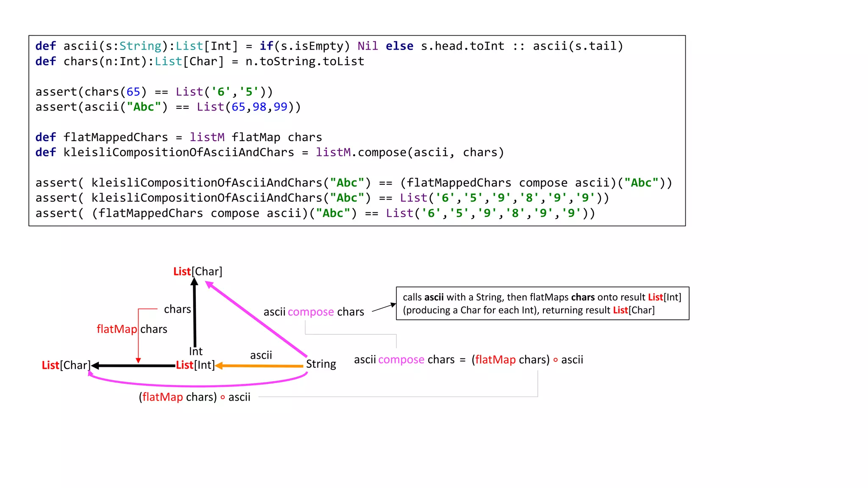
Task: Click the 'def chars(n:Int):List[Char]' definition line
Action: point(200,61)
